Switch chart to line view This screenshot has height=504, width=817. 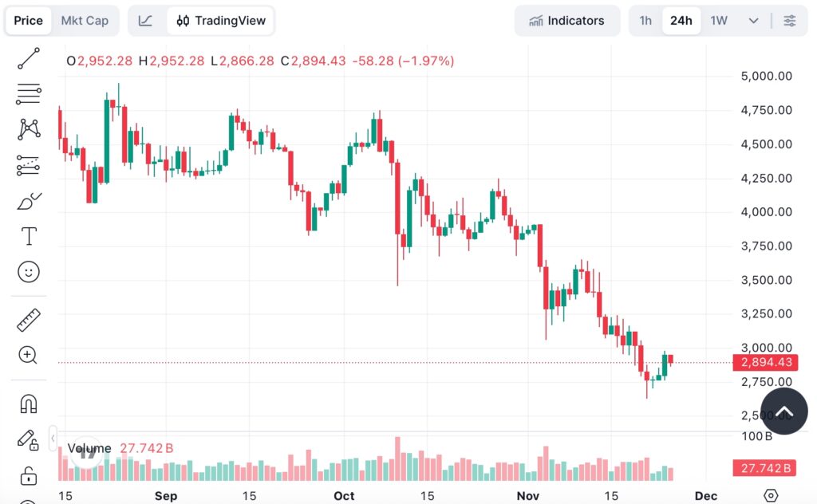click(147, 20)
